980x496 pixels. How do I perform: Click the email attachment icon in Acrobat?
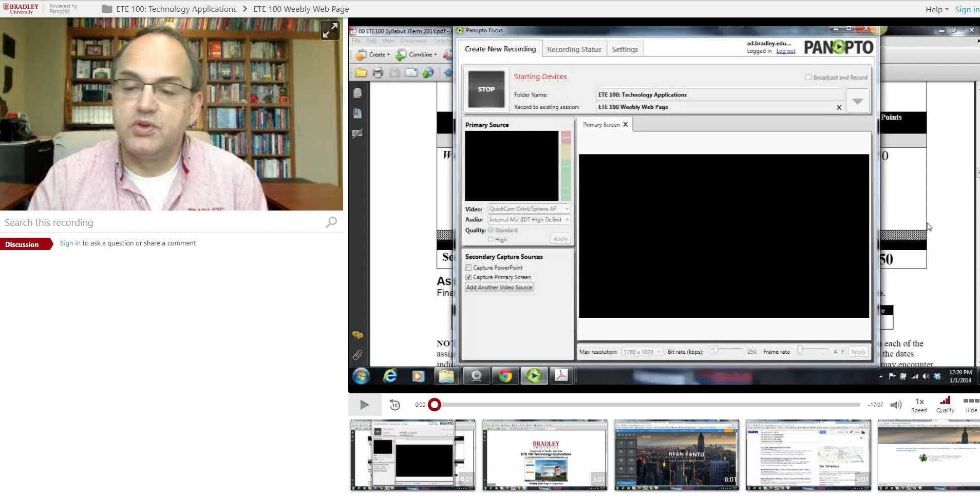tap(411, 72)
